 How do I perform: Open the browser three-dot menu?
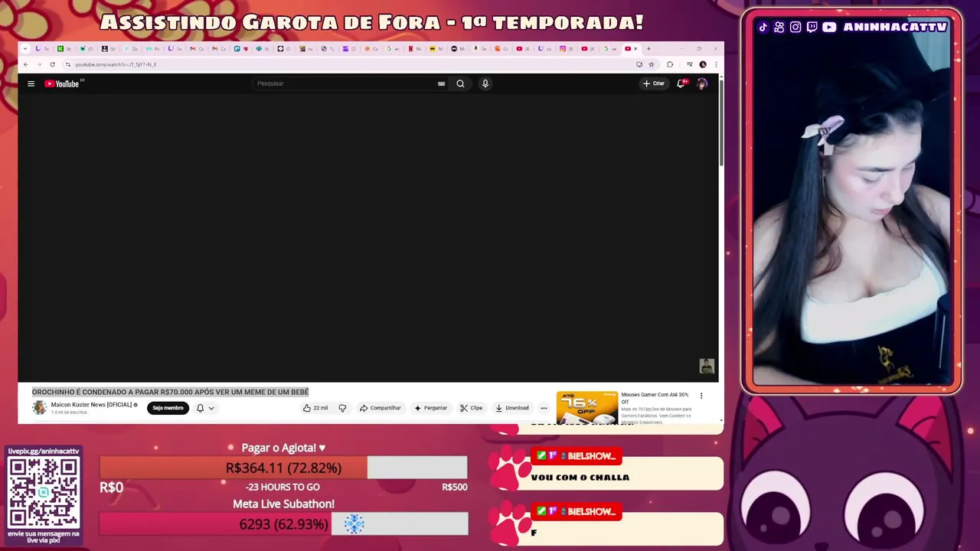[x=716, y=64]
